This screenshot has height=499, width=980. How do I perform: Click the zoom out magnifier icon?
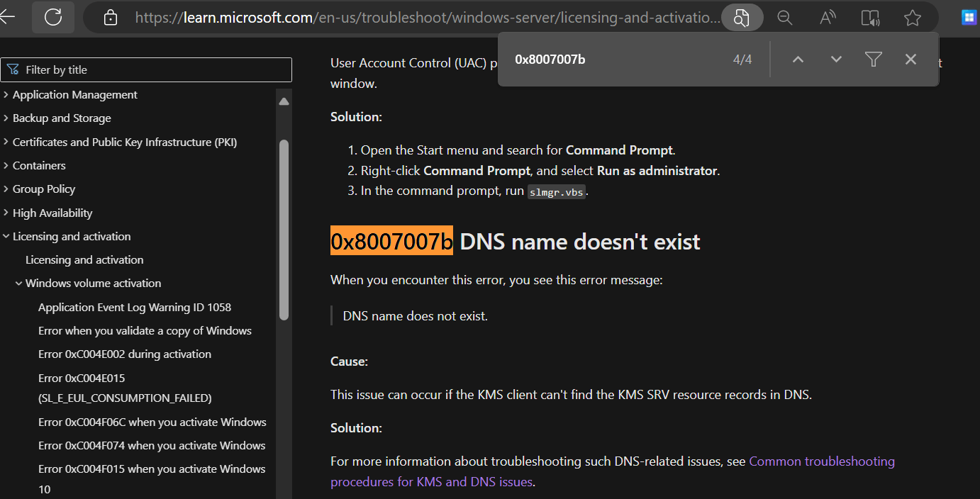tap(784, 18)
